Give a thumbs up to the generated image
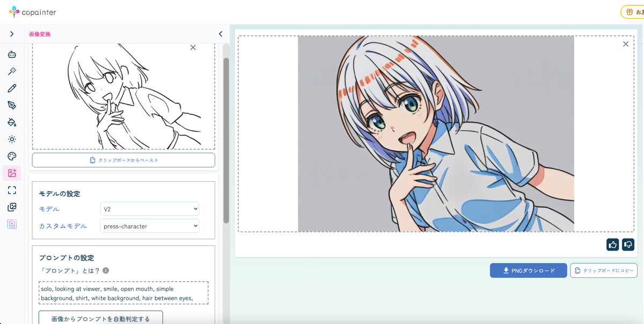This screenshot has width=644, height=324. click(612, 245)
